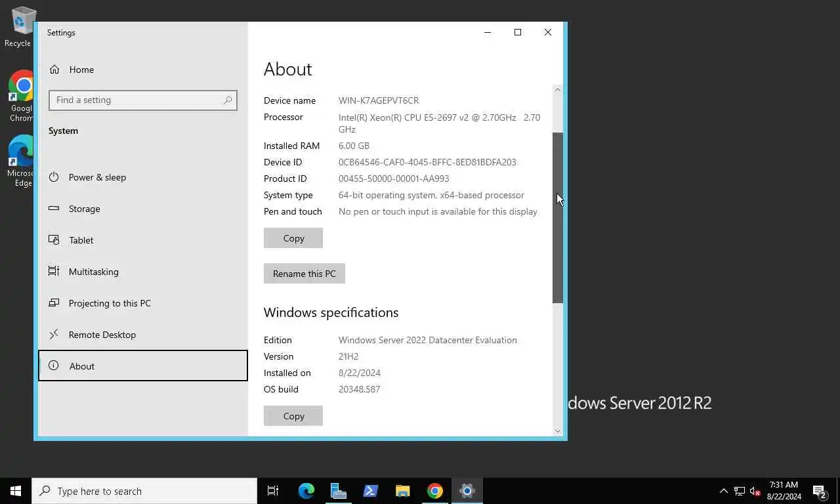The height and width of the screenshot is (504, 840).
Task: Click the Multitasking icon
Action: point(54,272)
